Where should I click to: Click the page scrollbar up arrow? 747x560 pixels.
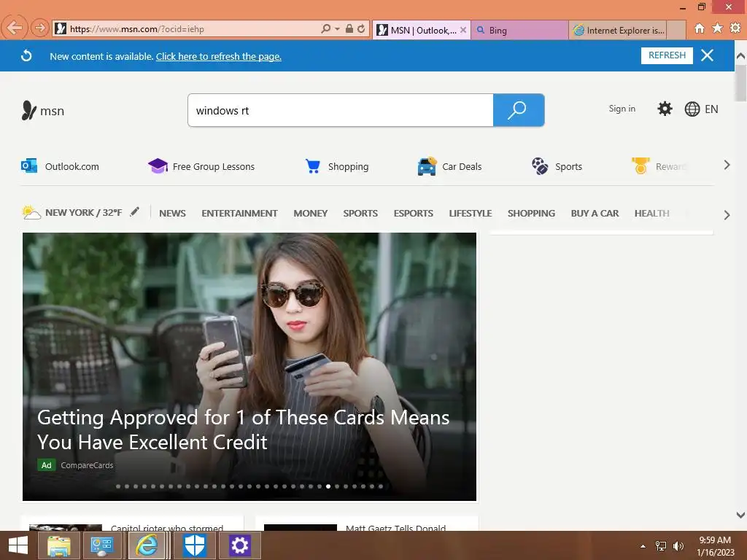point(740,56)
